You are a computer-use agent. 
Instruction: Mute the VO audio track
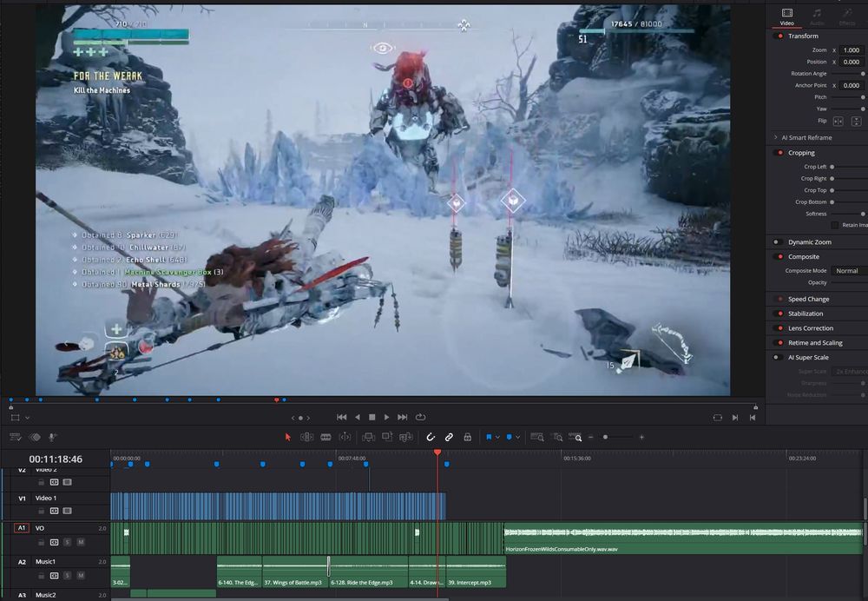[x=81, y=542]
